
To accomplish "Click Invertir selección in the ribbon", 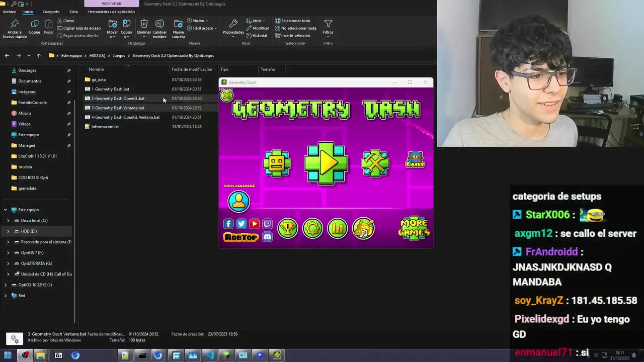I will tap(293, 36).
